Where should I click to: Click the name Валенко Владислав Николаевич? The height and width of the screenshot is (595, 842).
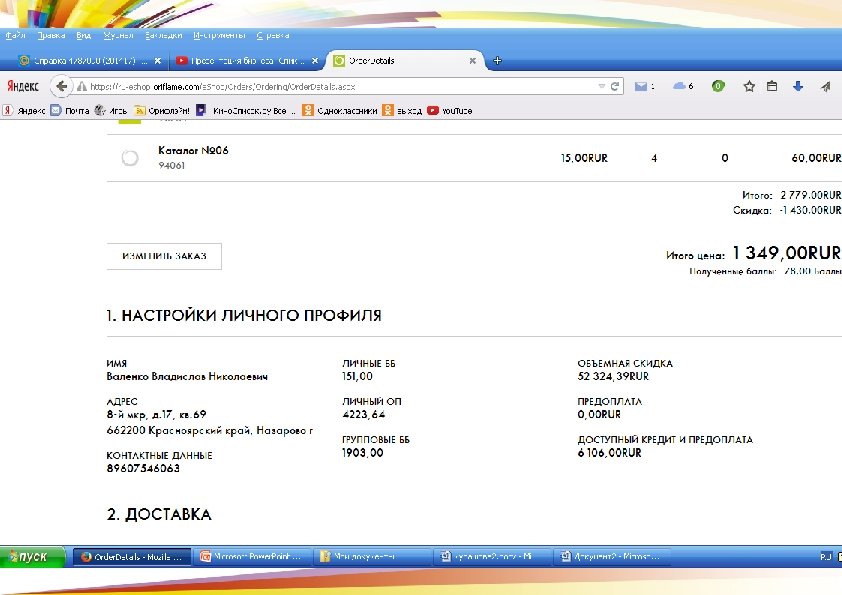pos(187,376)
